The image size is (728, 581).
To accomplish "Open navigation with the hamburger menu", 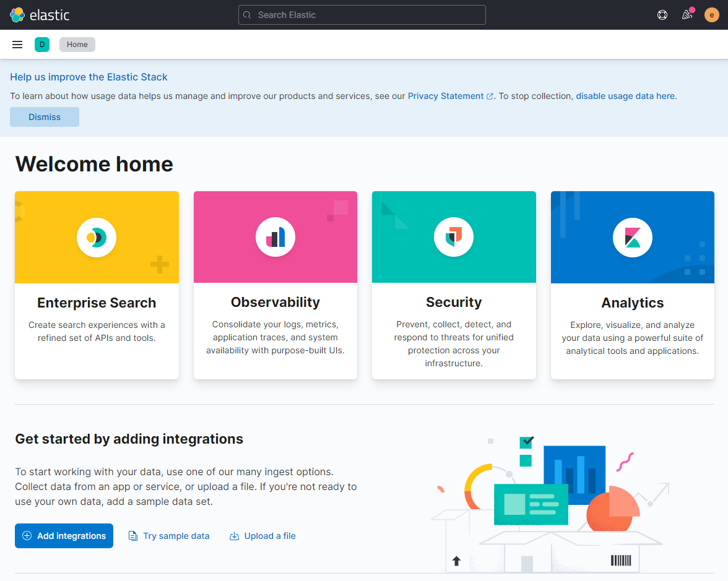I will pos(17,44).
